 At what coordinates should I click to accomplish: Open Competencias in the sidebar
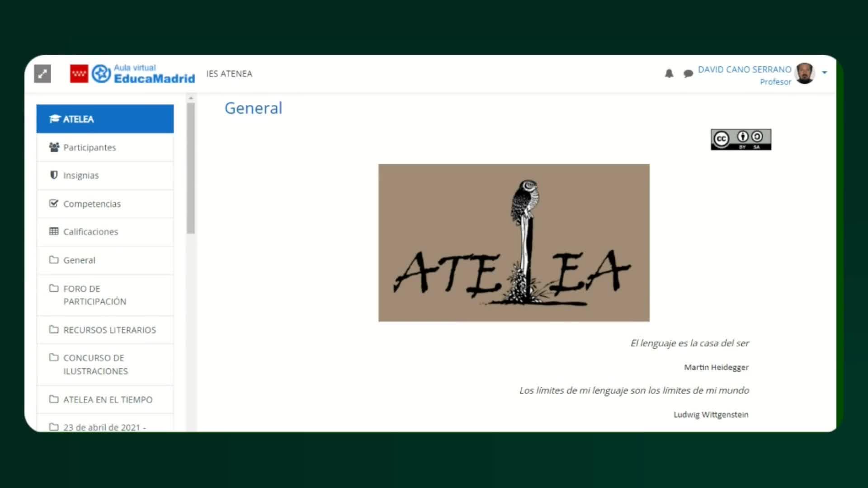pyautogui.click(x=92, y=204)
